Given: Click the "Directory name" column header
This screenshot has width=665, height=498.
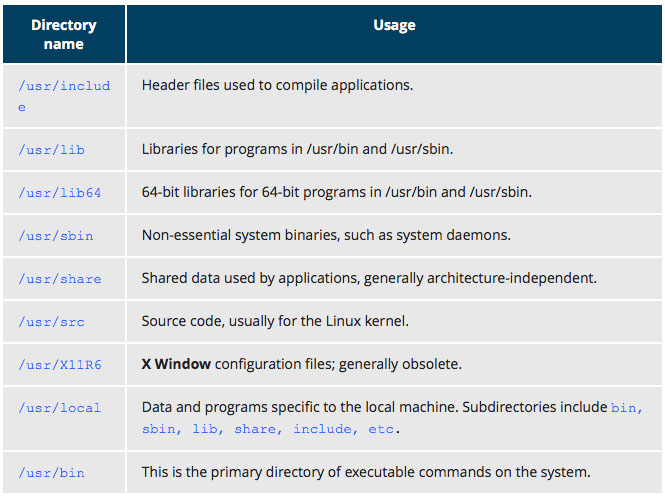Looking at the screenshot, I should (x=63, y=34).
